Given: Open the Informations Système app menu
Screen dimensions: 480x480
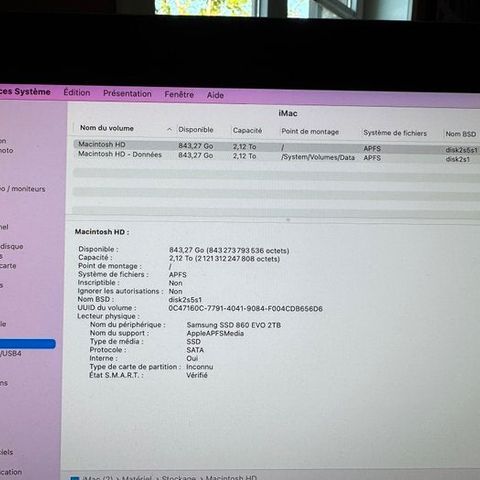Looking at the screenshot, I should [x=25, y=92].
